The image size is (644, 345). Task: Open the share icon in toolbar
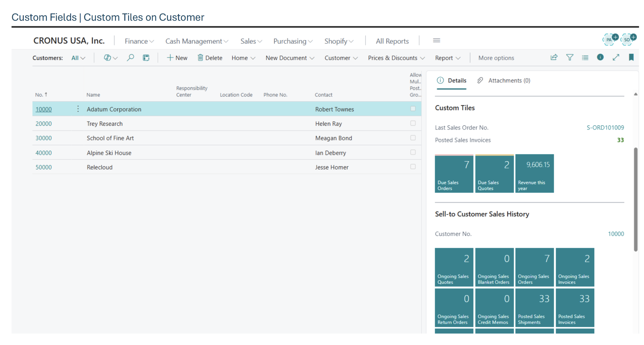pyautogui.click(x=554, y=57)
